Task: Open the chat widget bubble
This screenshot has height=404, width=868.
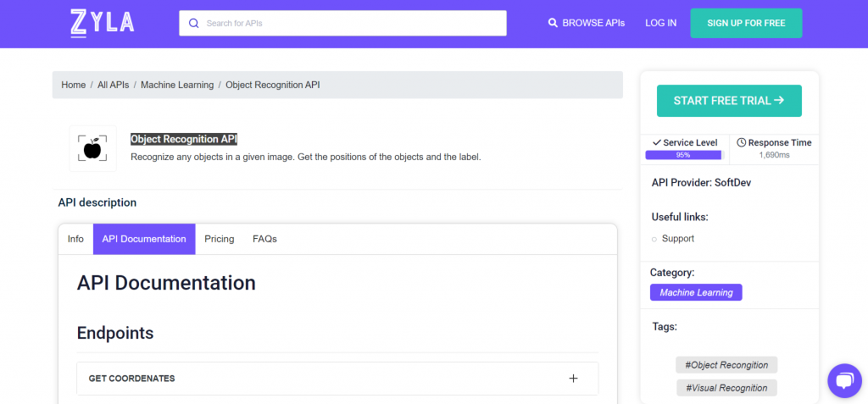Action: tap(844, 381)
